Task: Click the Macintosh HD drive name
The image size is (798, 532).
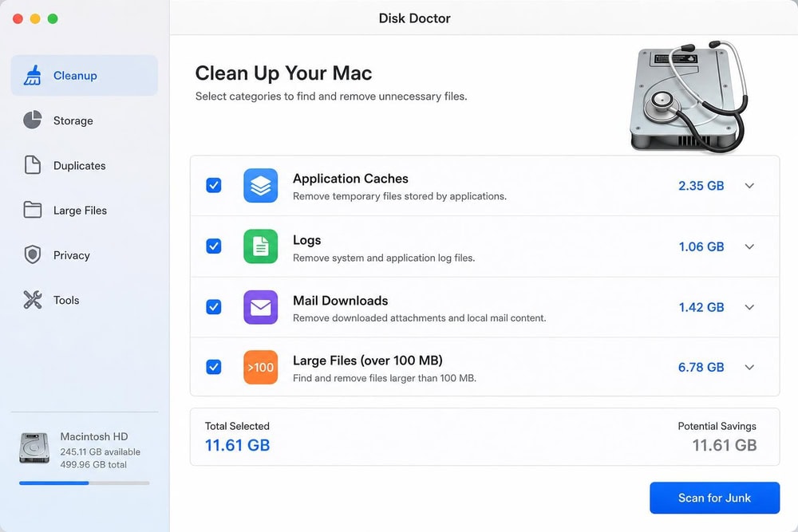Action: tap(94, 436)
